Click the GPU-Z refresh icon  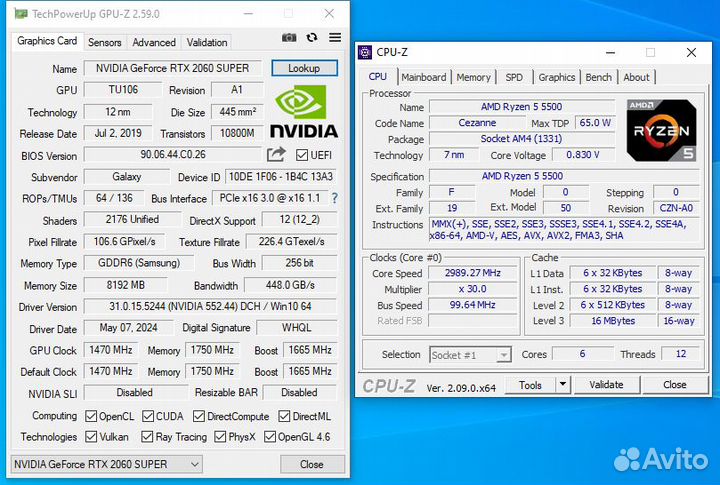click(x=312, y=38)
